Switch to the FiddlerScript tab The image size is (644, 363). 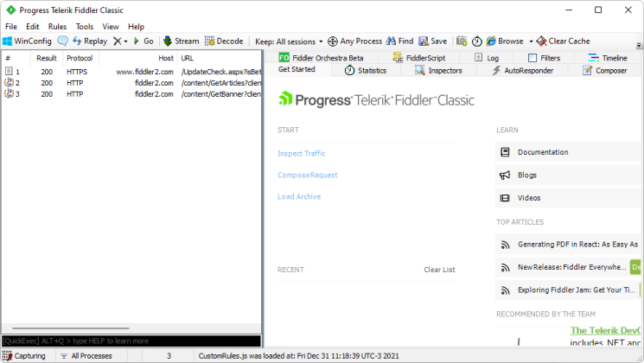pos(419,58)
